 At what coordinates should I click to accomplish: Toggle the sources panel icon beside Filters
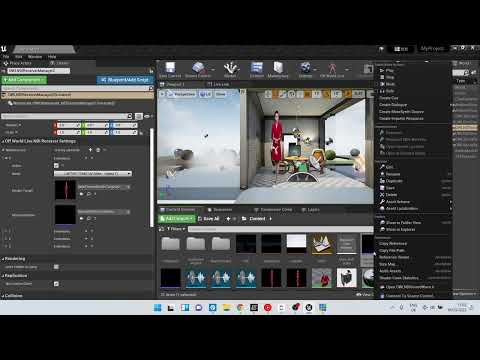162,229
